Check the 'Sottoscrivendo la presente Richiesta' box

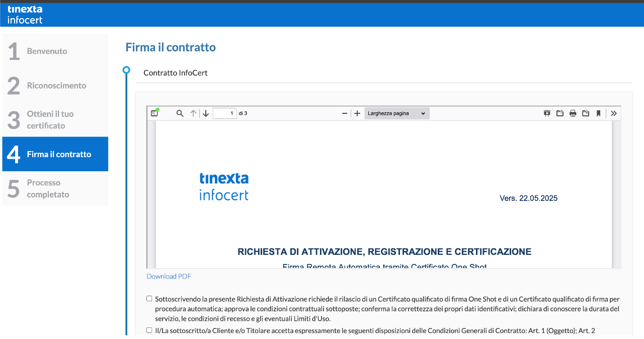(149, 299)
